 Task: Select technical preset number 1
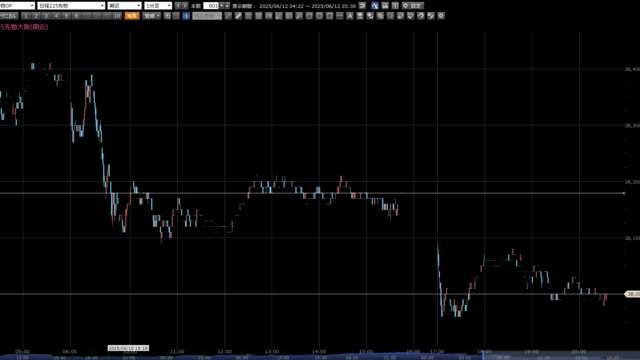pyautogui.click(x=25, y=16)
